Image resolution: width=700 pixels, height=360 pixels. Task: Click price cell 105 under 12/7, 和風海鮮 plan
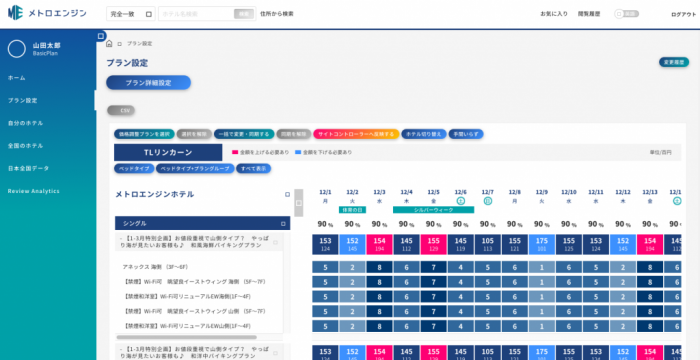(488, 244)
